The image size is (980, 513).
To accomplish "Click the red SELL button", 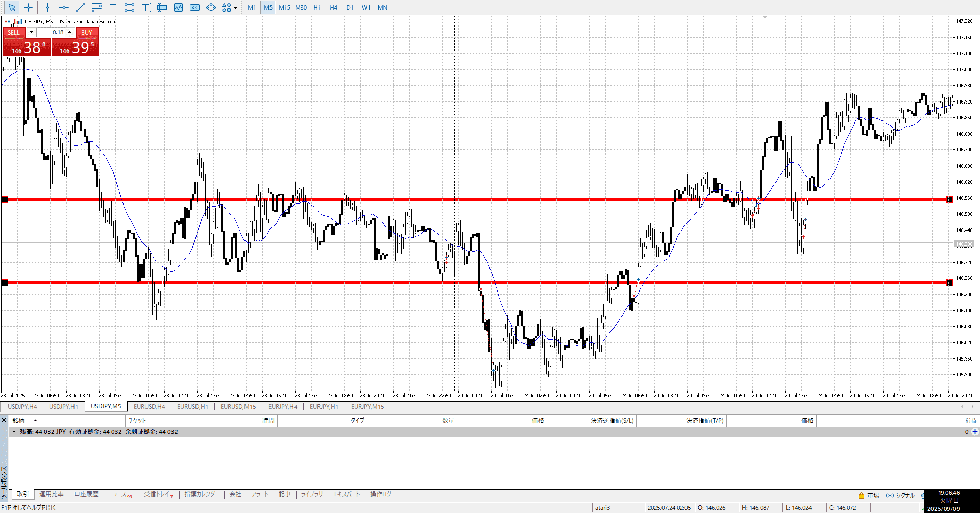I will click(14, 32).
